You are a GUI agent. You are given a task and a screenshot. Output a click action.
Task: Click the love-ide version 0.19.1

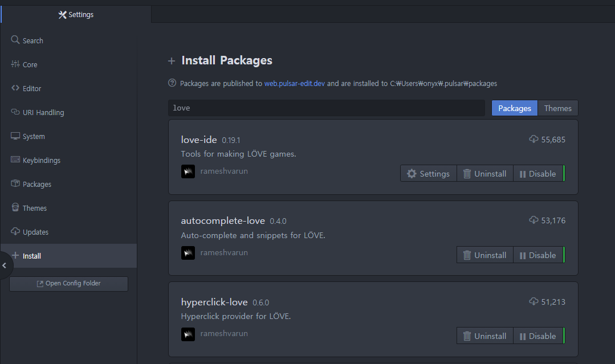pyautogui.click(x=231, y=140)
